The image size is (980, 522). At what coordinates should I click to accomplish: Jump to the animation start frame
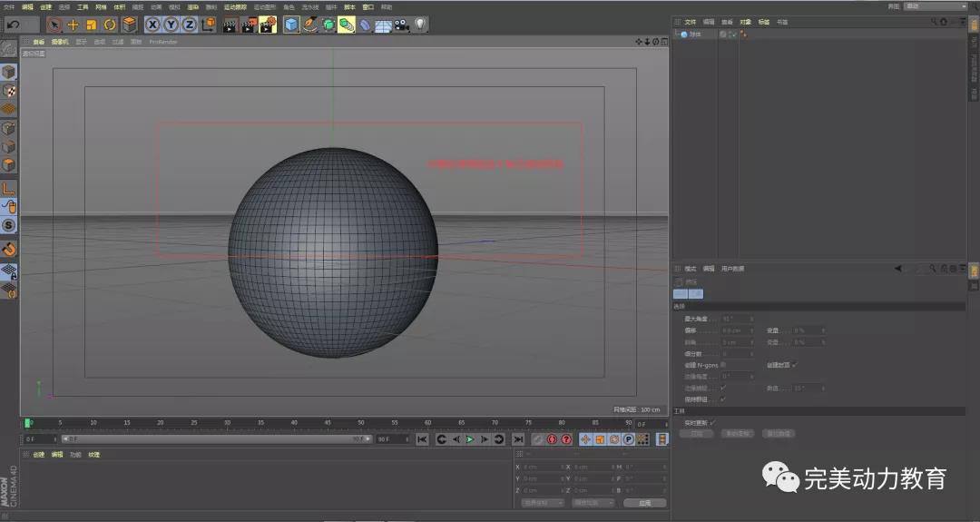tap(422, 439)
